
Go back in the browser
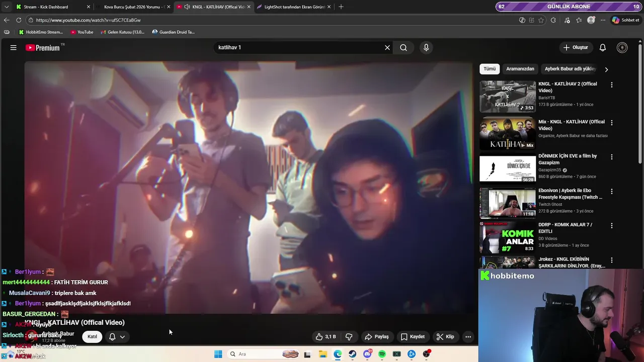pos(7,20)
